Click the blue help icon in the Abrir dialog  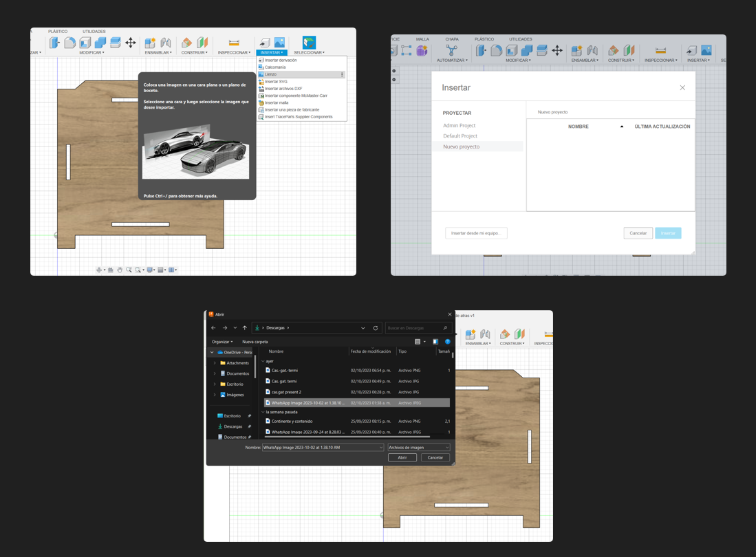point(447,342)
